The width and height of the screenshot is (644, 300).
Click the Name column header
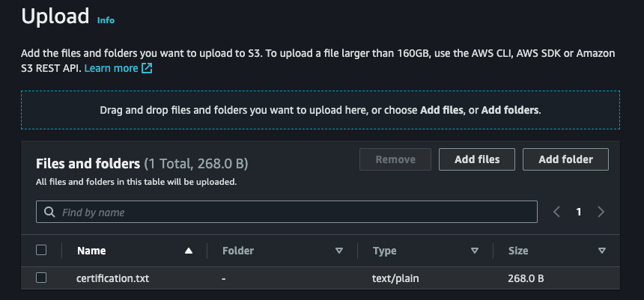point(91,251)
